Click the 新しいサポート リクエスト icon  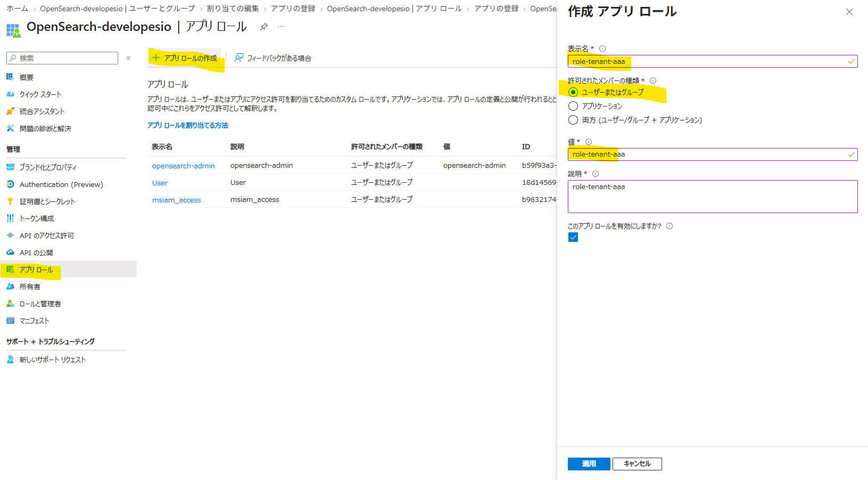tap(10, 360)
